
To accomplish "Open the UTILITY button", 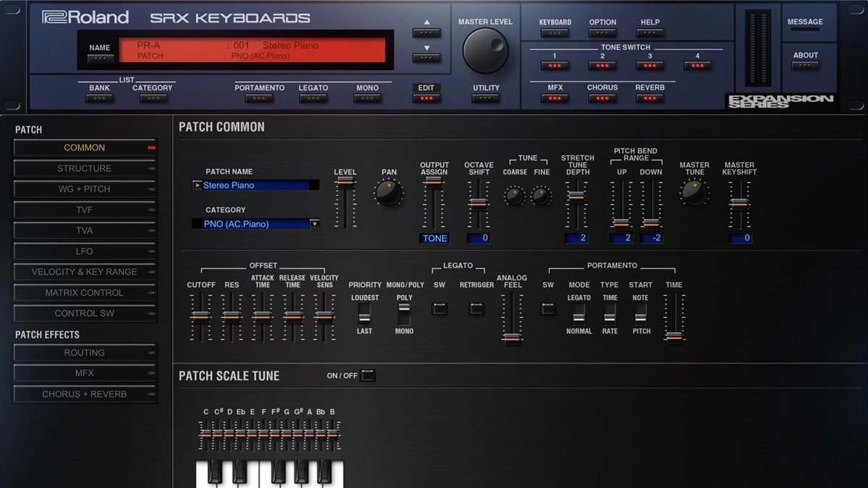I will (486, 98).
